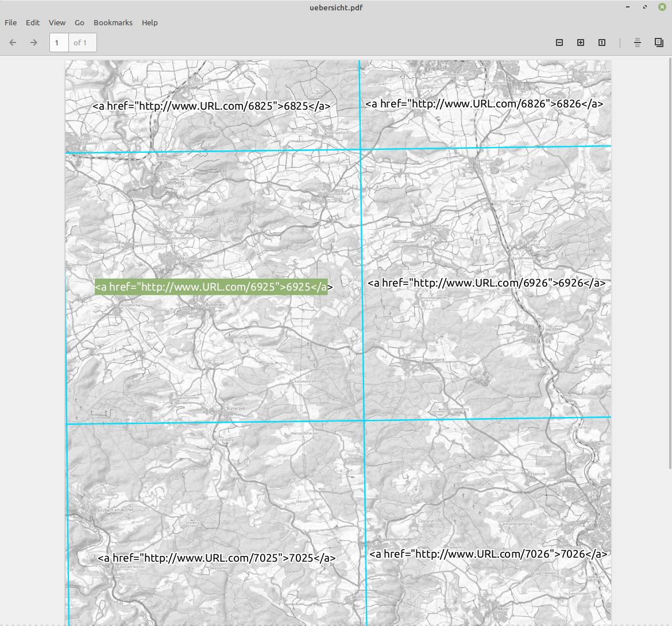Open the View menu
This screenshot has width=672, height=626.
pos(56,22)
